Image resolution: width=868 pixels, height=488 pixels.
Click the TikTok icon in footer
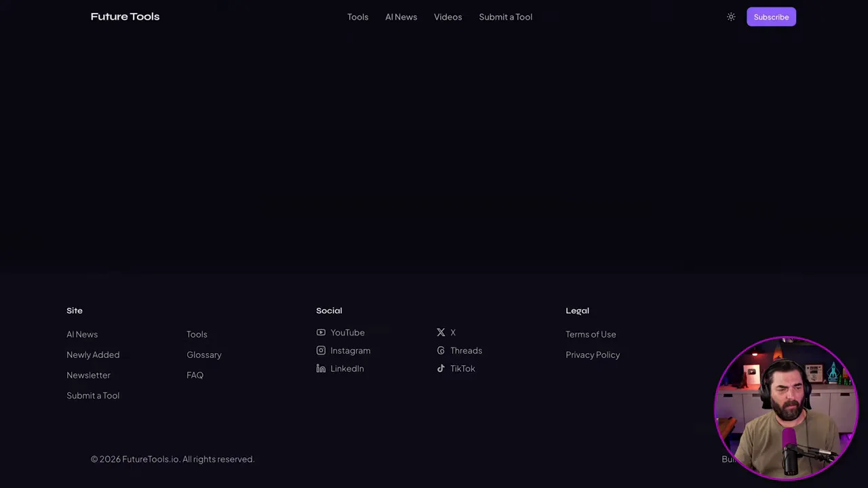click(441, 369)
